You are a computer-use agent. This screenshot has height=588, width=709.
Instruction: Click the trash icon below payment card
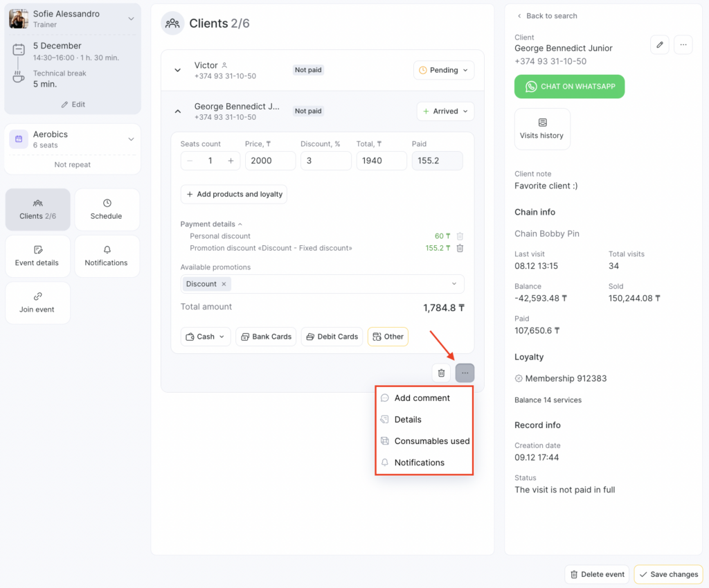441,373
